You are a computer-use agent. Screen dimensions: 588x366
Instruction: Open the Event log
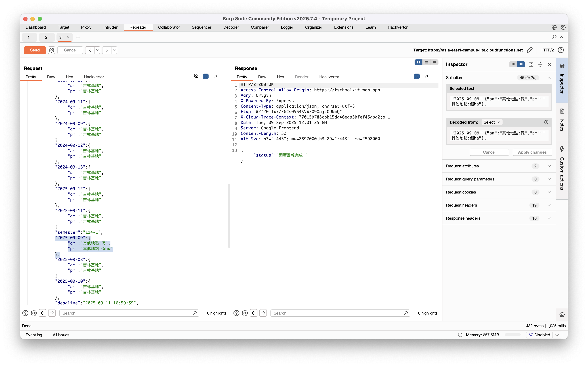34,335
